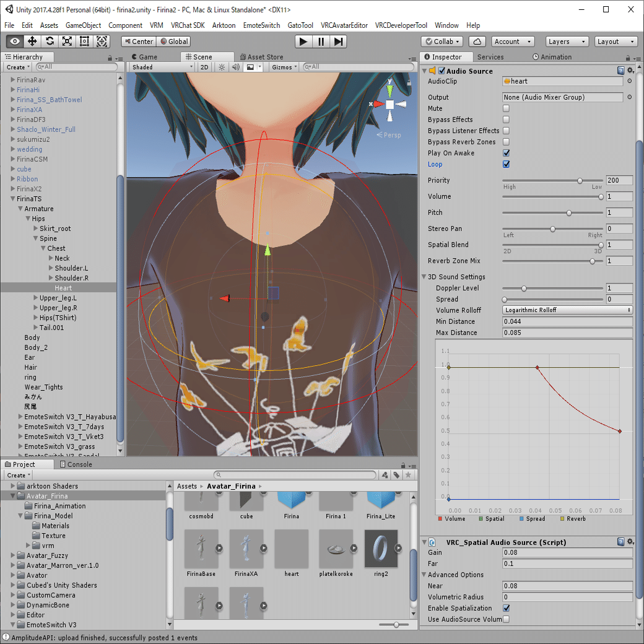Open Audio Source help book icon

(620, 71)
